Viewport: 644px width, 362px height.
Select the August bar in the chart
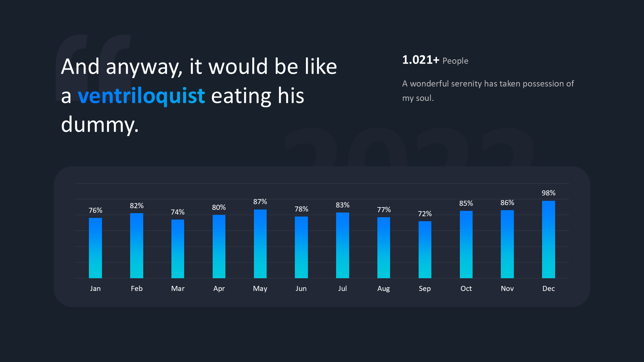pos(384,248)
